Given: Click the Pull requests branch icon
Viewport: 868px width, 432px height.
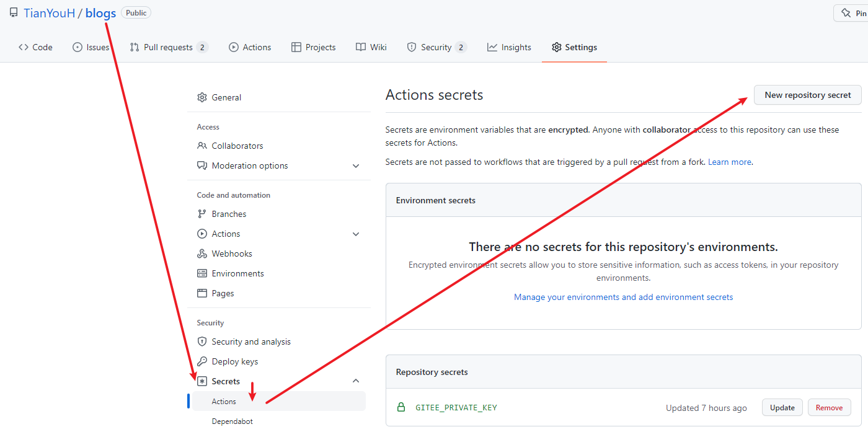Looking at the screenshot, I should pyautogui.click(x=135, y=47).
